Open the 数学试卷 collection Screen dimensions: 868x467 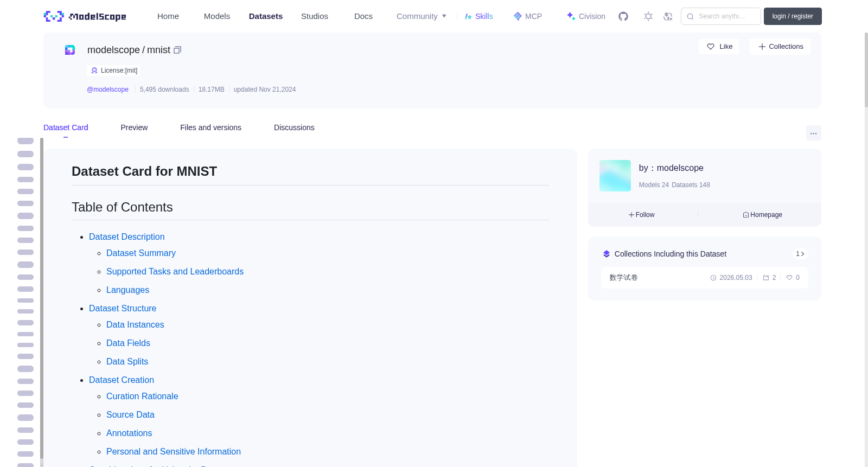pos(704,278)
